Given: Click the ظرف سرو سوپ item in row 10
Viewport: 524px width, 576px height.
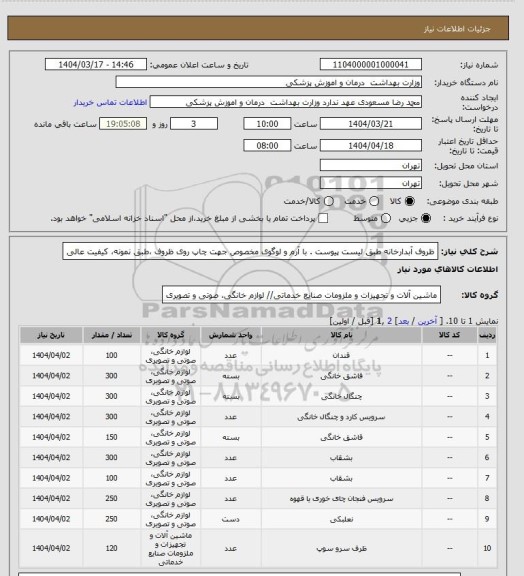Looking at the screenshot, I should 341,548.
